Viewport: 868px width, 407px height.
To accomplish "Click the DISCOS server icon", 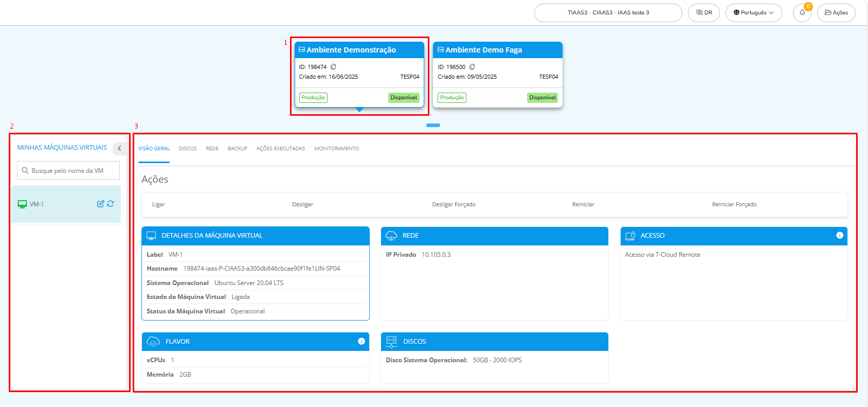I will tap(391, 342).
